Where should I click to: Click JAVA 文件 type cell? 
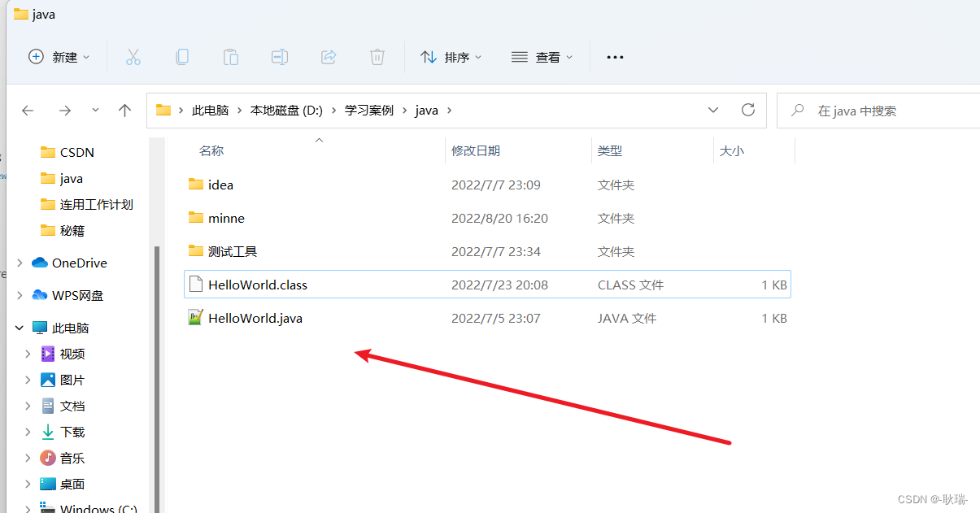pyautogui.click(x=627, y=318)
